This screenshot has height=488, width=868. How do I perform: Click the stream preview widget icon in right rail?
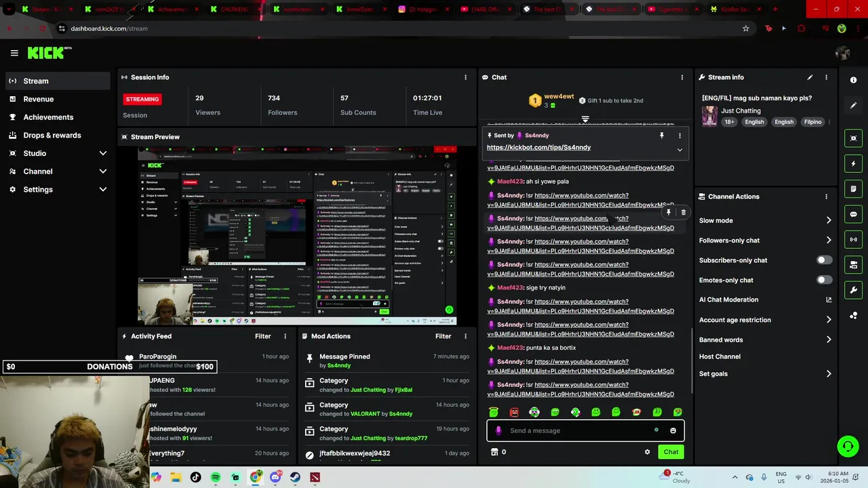pos(853,138)
